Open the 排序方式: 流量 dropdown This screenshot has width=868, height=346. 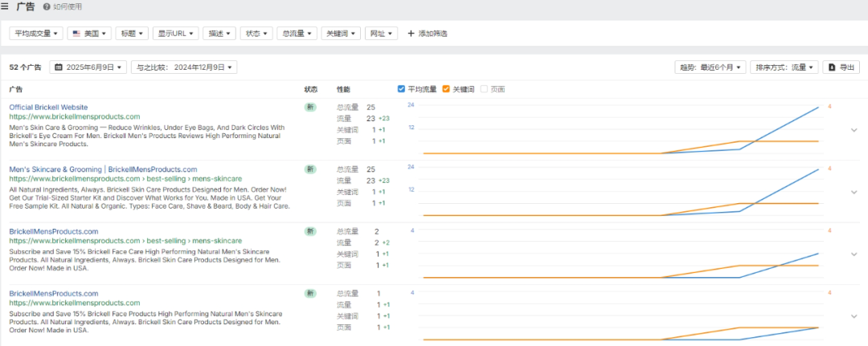click(x=784, y=67)
